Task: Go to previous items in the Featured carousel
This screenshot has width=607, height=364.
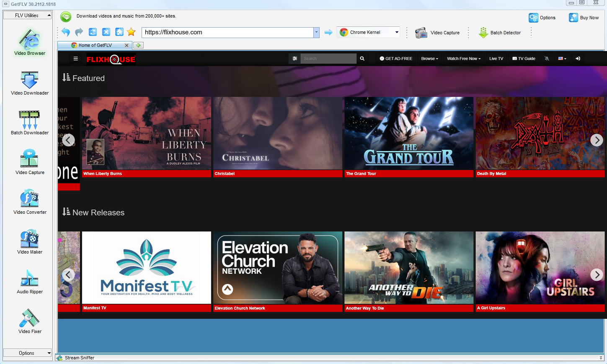Action: pos(68,140)
